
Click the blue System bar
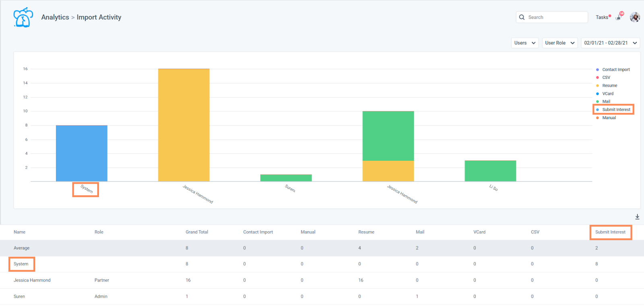[82, 153]
